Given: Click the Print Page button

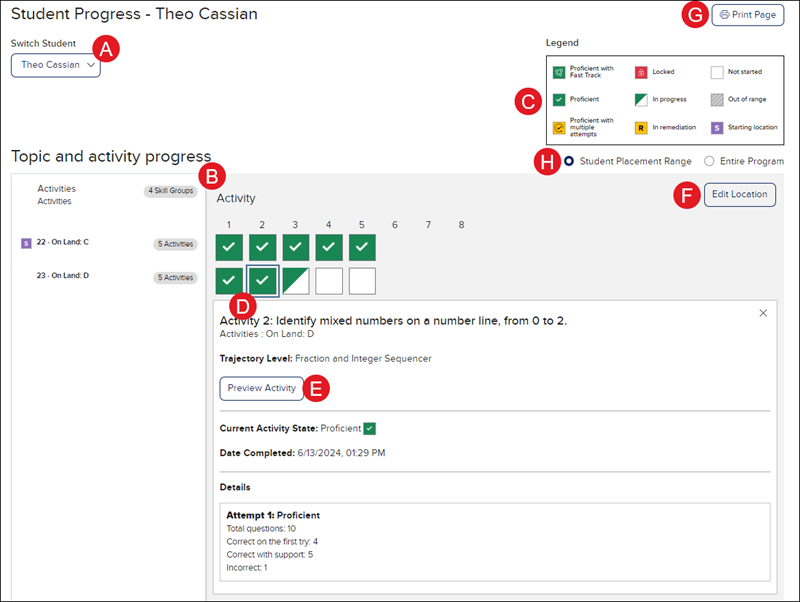Looking at the screenshot, I should click(747, 15).
